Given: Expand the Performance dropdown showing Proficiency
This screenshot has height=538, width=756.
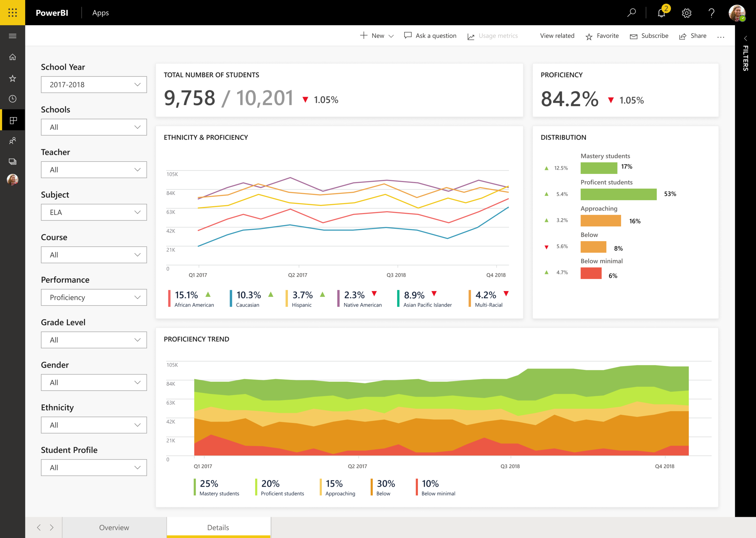Looking at the screenshot, I should [x=94, y=297].
